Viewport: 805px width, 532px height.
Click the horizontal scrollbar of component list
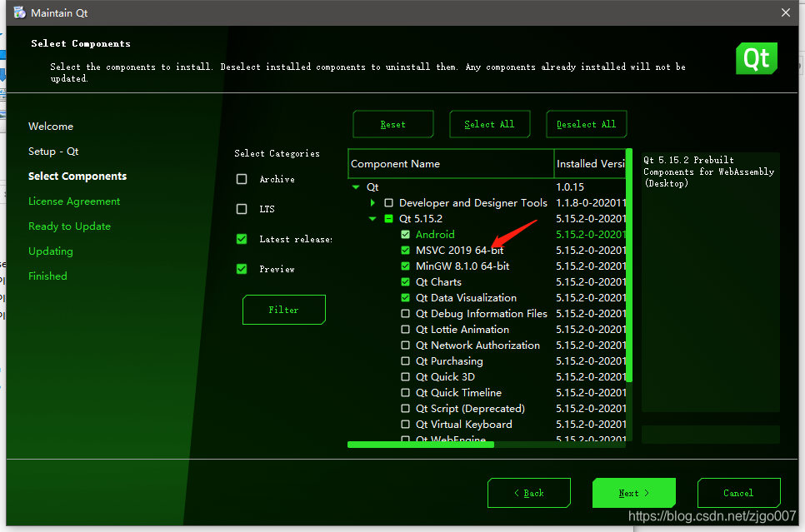[x=421, y=445]
